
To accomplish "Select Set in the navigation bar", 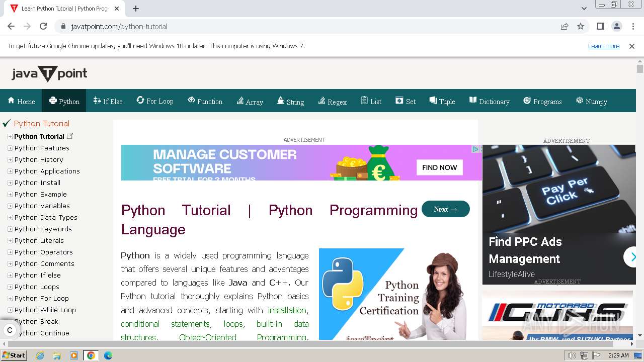I will click(406, 101).
